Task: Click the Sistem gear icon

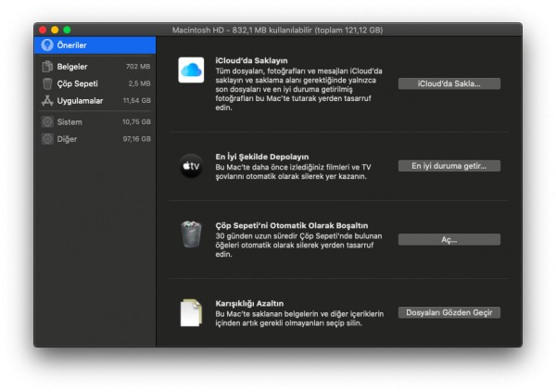Action: (x=47, y=122)
